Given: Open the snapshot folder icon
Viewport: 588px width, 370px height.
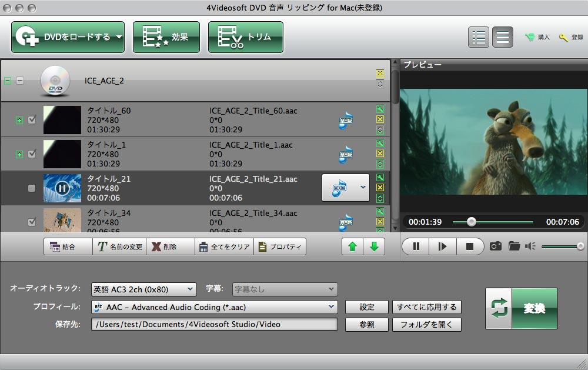Looking at the screenshot, I should [x=514, y=246].
